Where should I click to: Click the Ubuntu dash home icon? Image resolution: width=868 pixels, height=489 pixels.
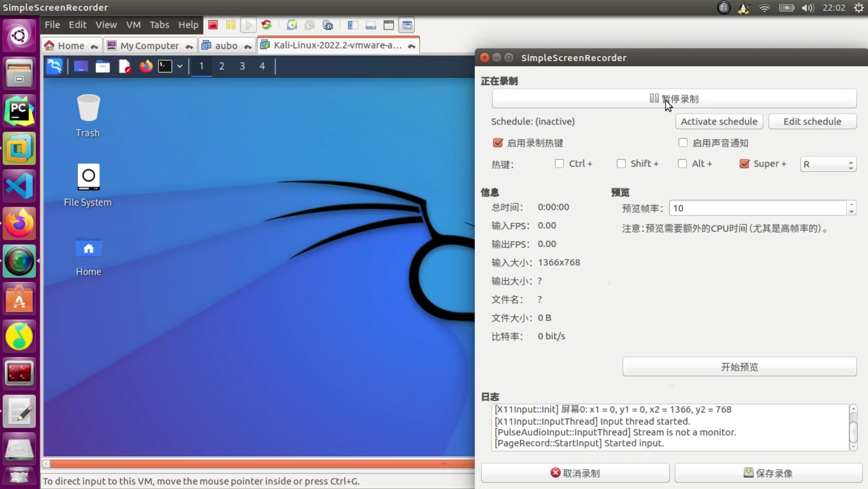click(19, 35)
